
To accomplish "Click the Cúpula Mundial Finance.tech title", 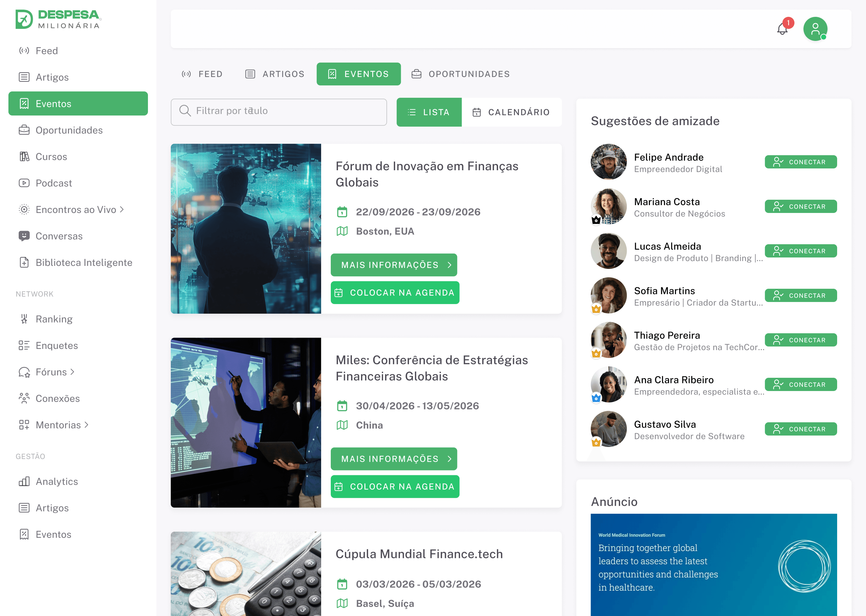I will click(x=419, y=554).
